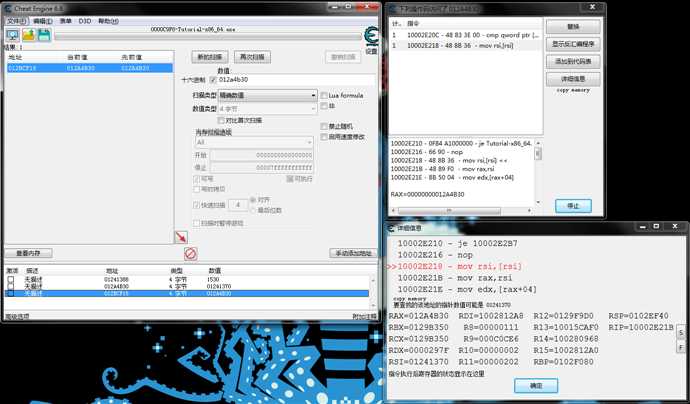Click the red clear-list prohibition icon
The height and width of the screenshot is (404, 690).
(x=190, y=253)
